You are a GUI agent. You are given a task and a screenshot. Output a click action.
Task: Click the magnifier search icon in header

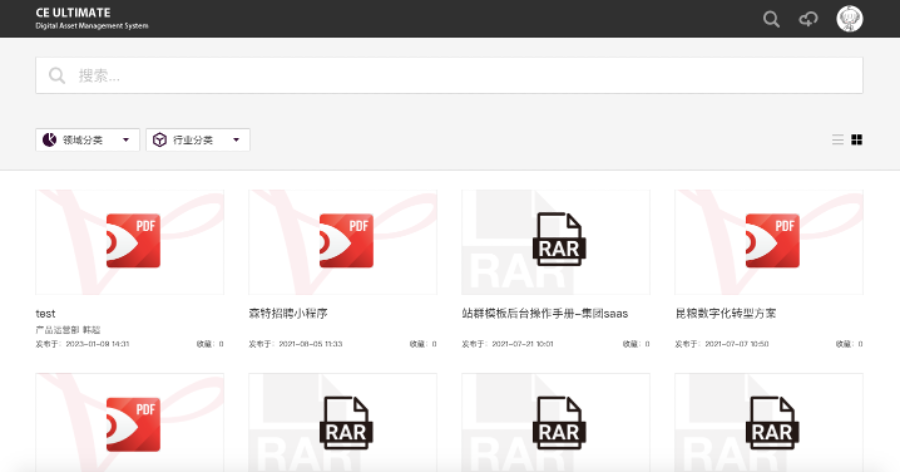pos(771,20)
